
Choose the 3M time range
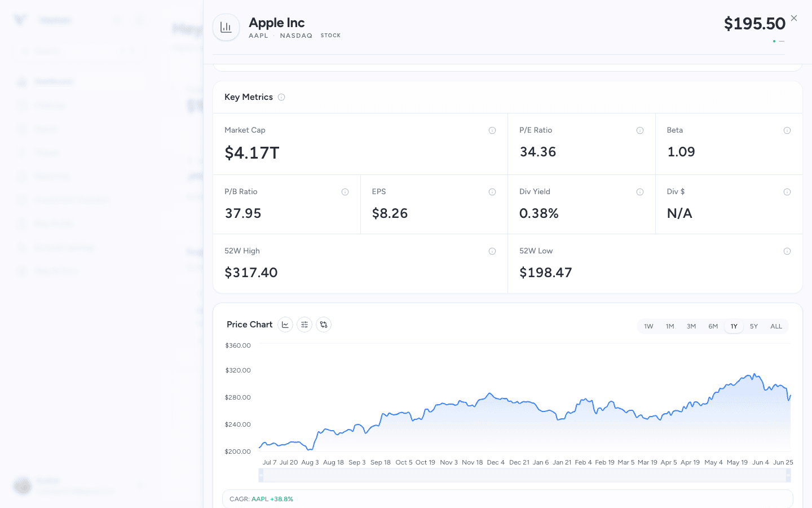click(x=691, y=326)
